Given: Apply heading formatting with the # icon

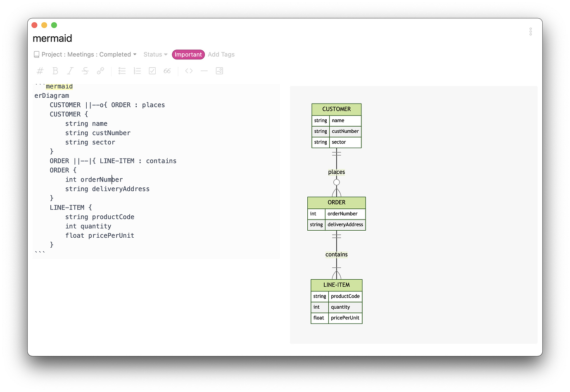Looking at the screenshot, I should tap(40, 71).
